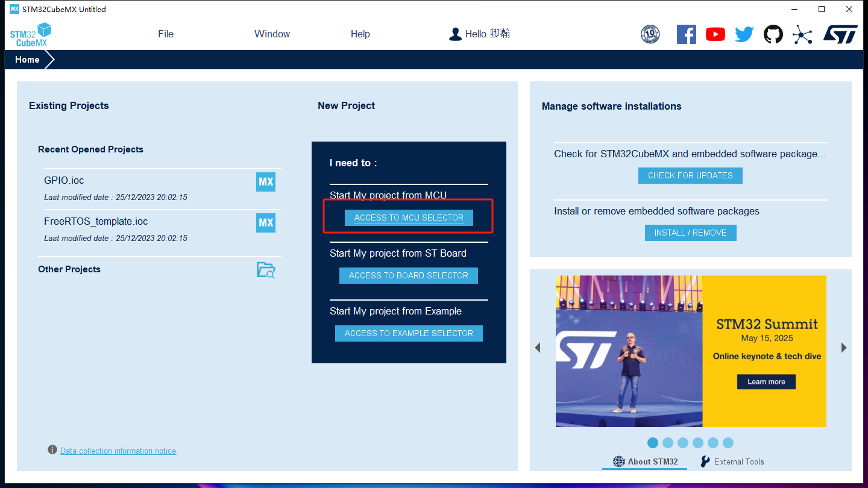This screenshot has height=488, width=868.
Task: Open Data collection information notice link
Action: 118,451
